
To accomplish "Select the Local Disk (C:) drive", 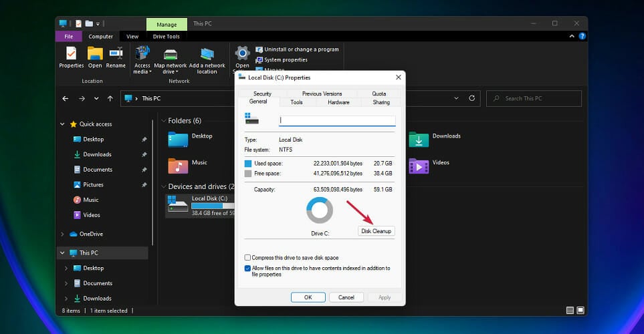I will 200,206.
